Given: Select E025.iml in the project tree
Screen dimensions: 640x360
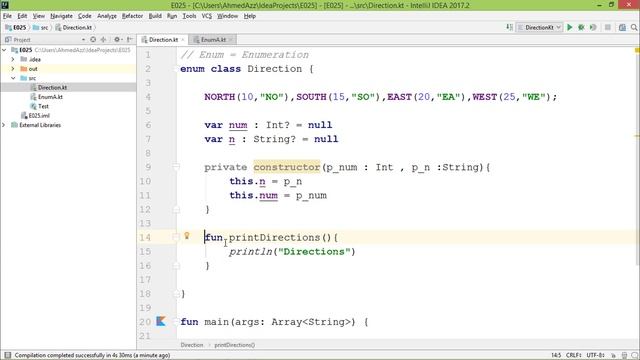Looking at the screenshot, I should coord(39,116).
